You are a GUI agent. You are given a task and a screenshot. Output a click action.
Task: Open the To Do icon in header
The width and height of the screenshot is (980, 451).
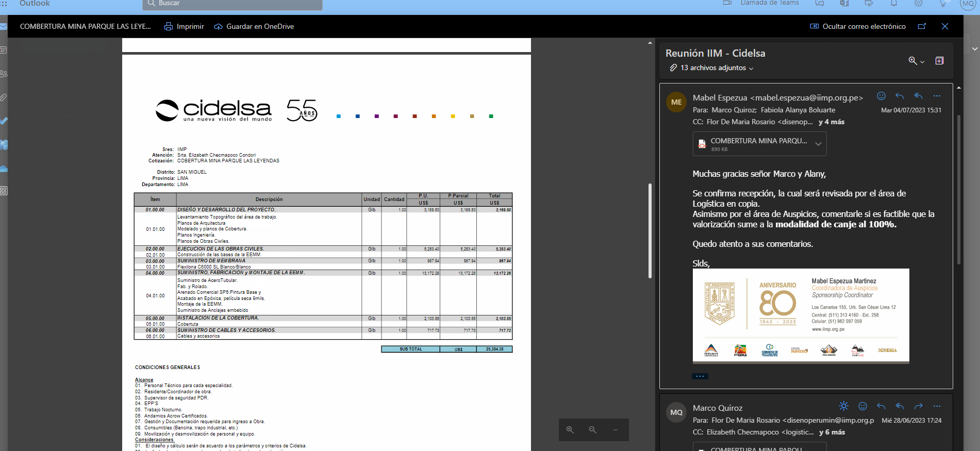point(869,3)
